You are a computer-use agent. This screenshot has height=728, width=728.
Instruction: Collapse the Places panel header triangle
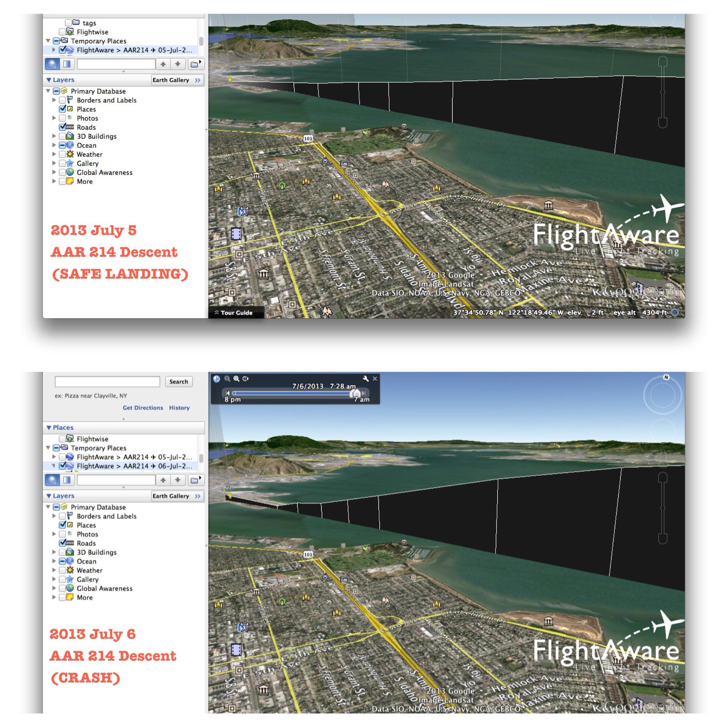point(49,428)
